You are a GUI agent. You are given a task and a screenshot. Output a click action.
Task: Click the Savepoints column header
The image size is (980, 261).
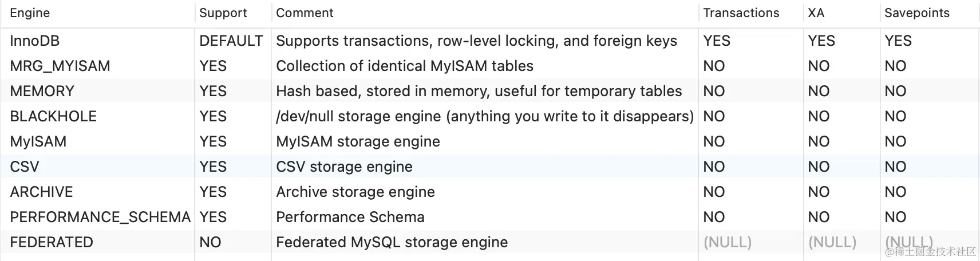tap(916, 13)
